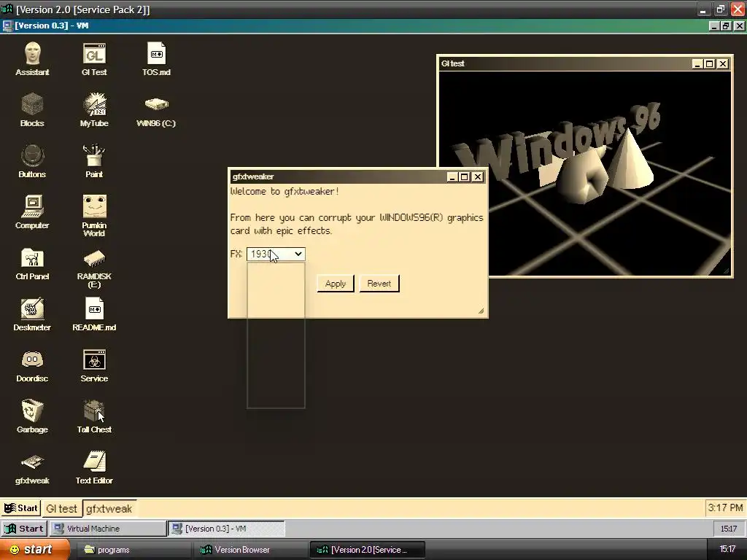Close the Gl test window
The image size is (747, 560).
click(x=723, y=64)
